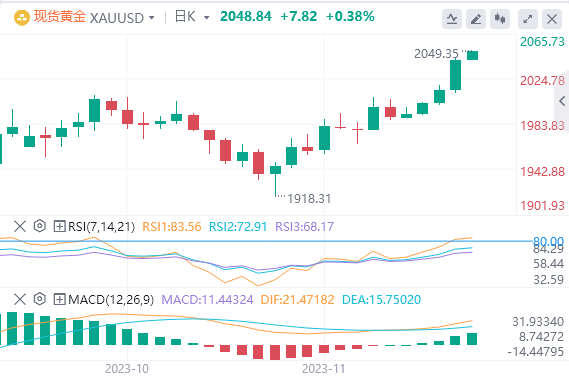Click the RSI3:68.17 value
The image size is (569, 380).
coord(304,227)
